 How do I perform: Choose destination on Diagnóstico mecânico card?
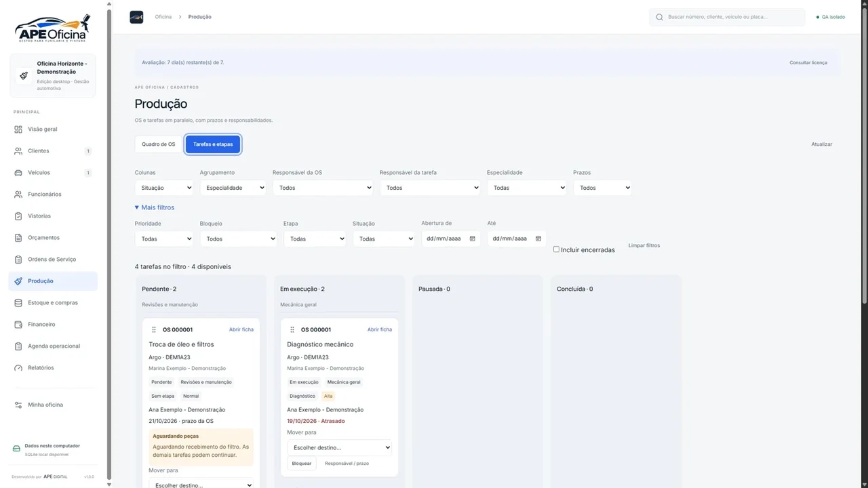point(339,447)
